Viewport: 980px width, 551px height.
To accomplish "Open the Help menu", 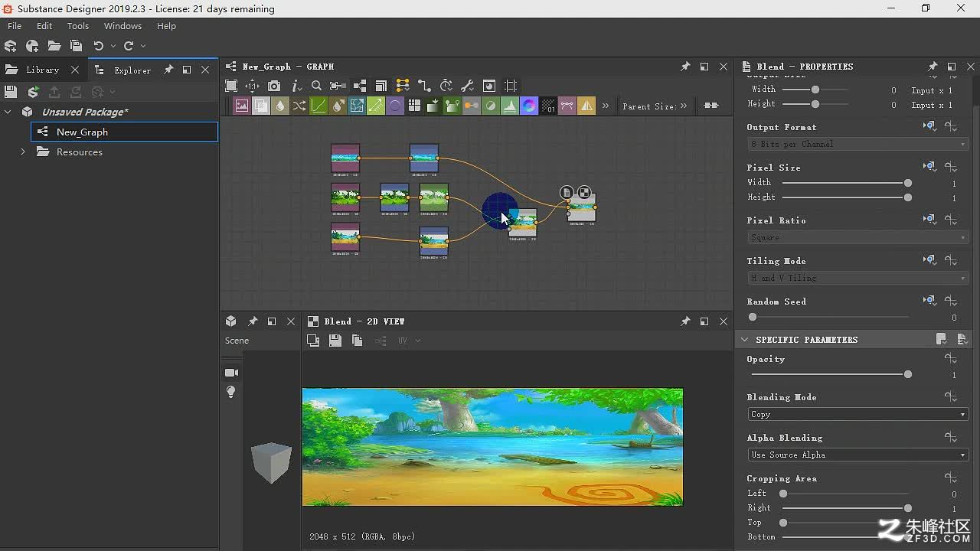I will [x=166, y=26].
